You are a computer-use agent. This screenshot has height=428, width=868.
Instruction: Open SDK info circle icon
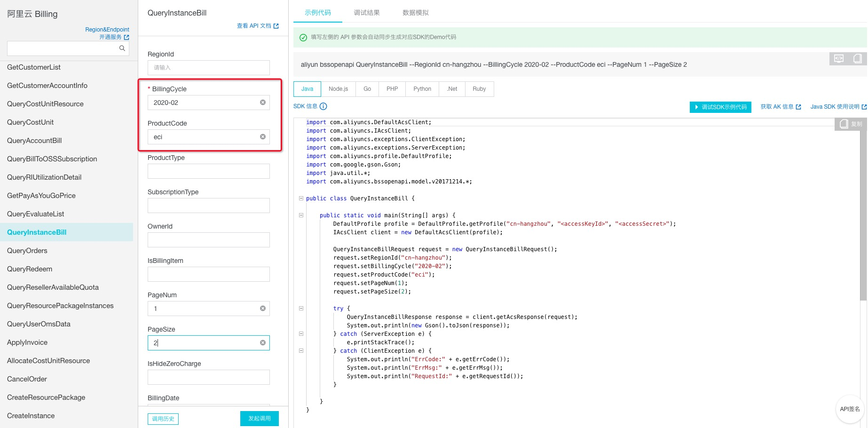pyautogui.click(x=324, y=106)
